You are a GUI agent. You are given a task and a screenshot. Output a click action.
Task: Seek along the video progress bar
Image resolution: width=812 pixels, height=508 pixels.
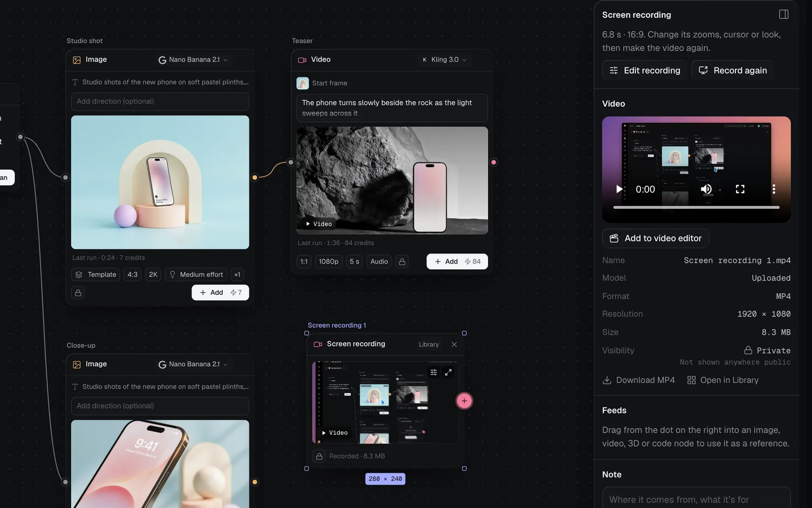point(696,207)
